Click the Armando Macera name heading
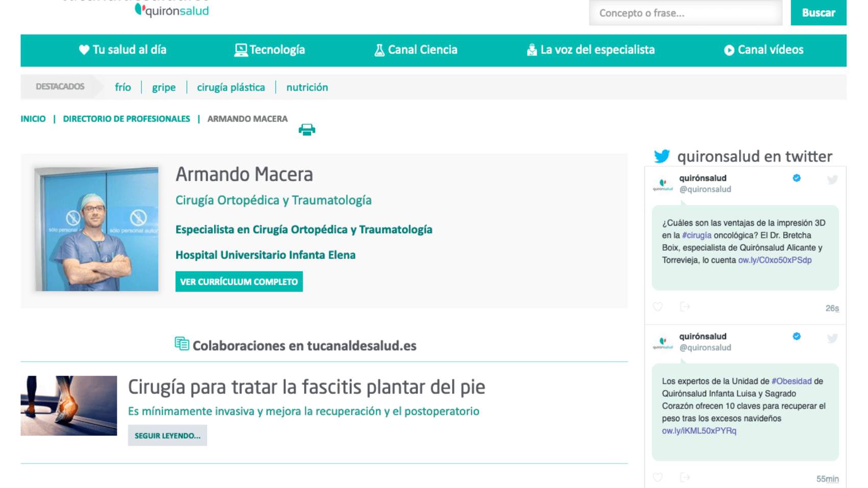868x488 pixels. pos(245,175)
